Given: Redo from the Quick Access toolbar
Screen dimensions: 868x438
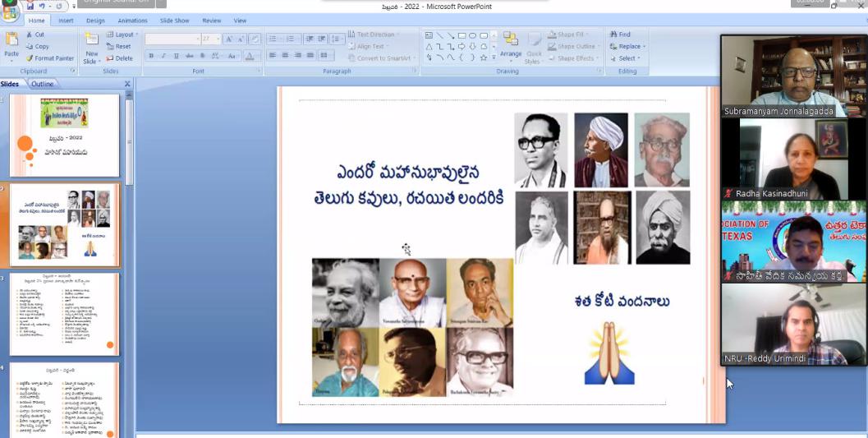Looking at the screenshot, I should pyautogui.click(x=57, y=6).
